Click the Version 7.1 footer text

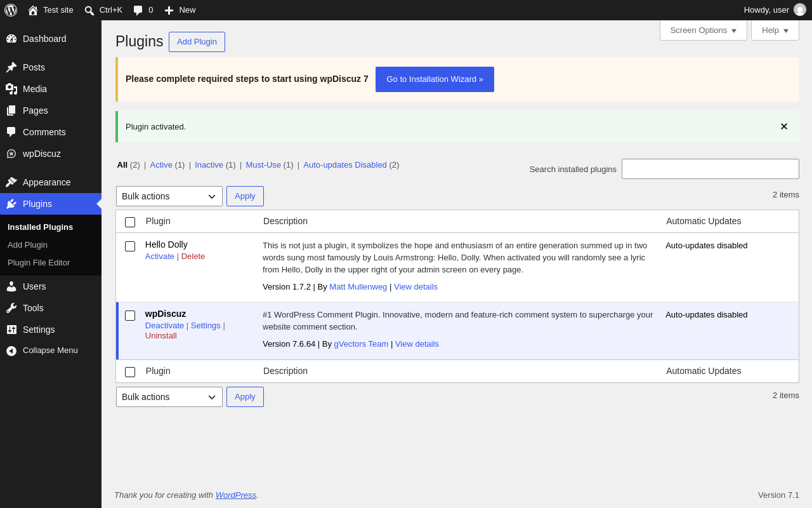pos(778,495)
